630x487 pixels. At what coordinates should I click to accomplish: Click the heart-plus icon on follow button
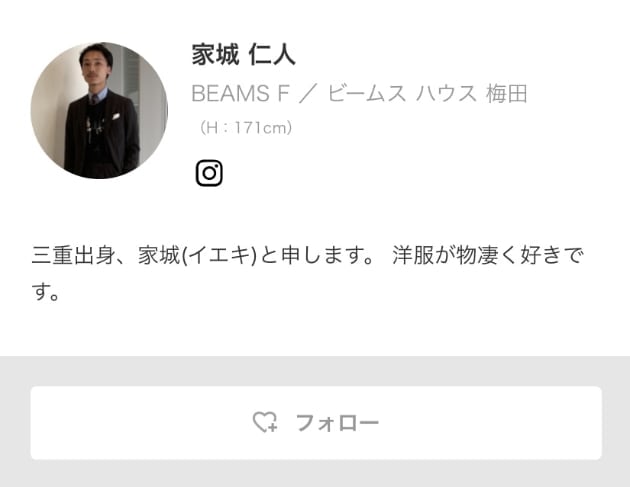click(x=265, y=422)
